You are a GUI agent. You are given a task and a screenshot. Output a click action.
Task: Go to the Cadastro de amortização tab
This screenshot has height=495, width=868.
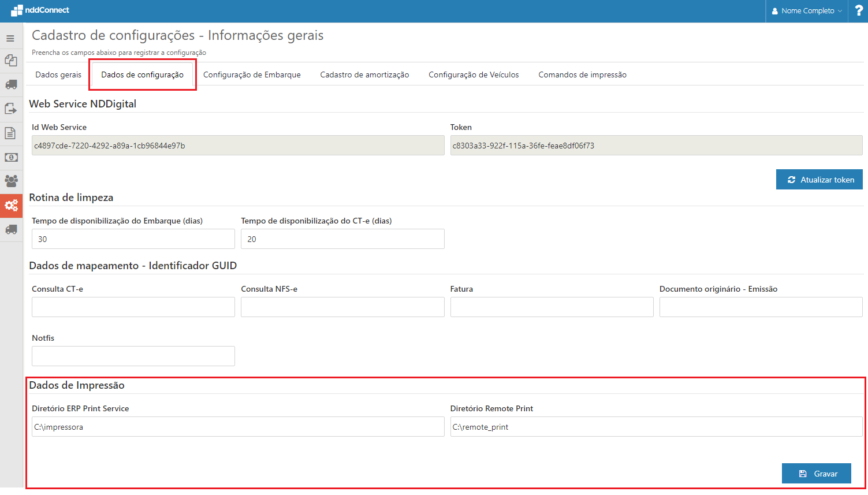point(364,75)
